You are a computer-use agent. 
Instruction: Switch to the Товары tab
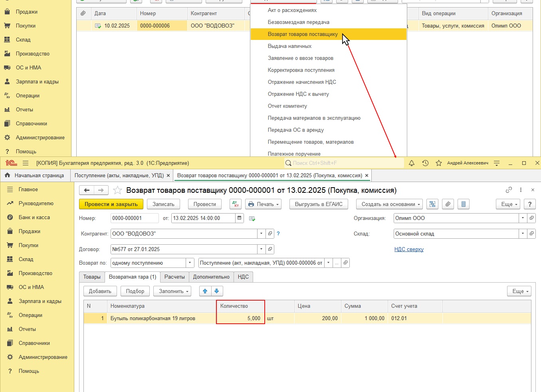[x=92, y=277]
